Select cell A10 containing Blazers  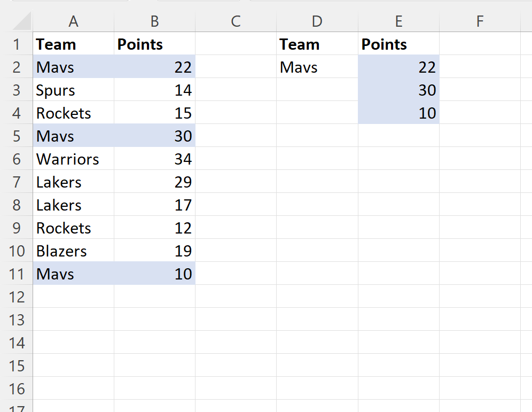click(73, 251)
